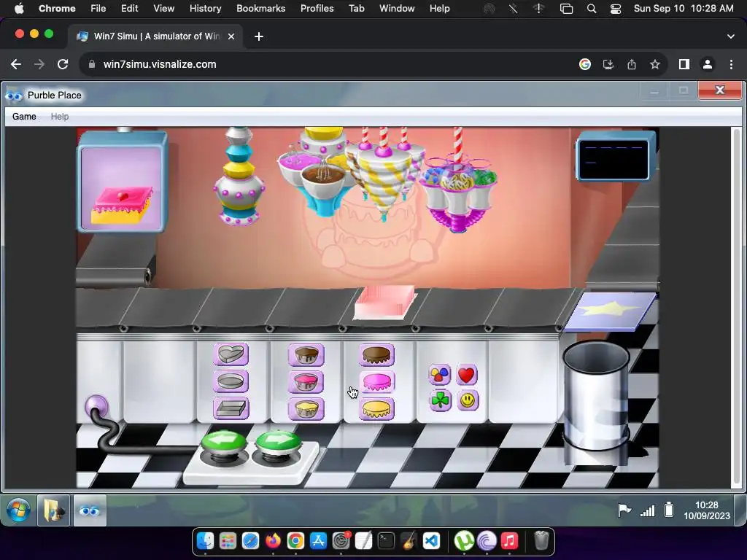Open the Game menu
Image resolution: width=747 pixels, height=560 pixels.
(x=24, y=116)
